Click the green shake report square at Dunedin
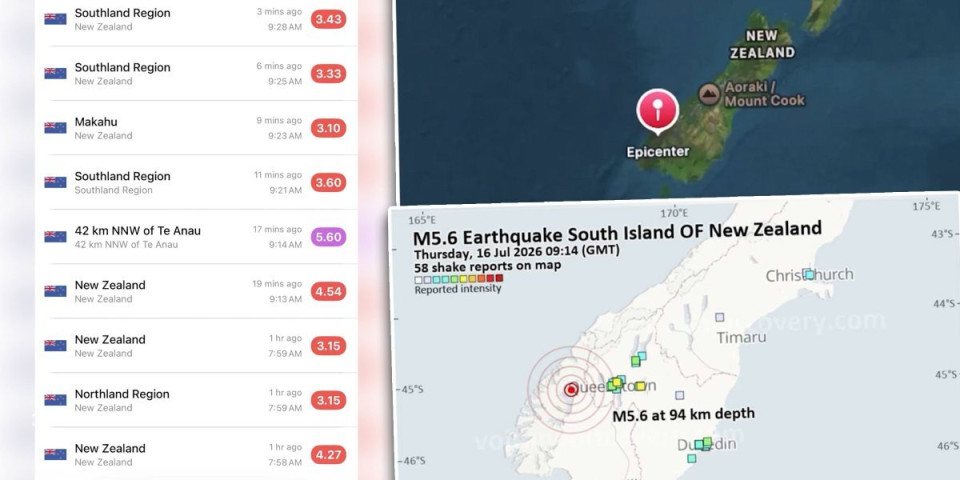 pyautogui.click(x=707, y=442)
